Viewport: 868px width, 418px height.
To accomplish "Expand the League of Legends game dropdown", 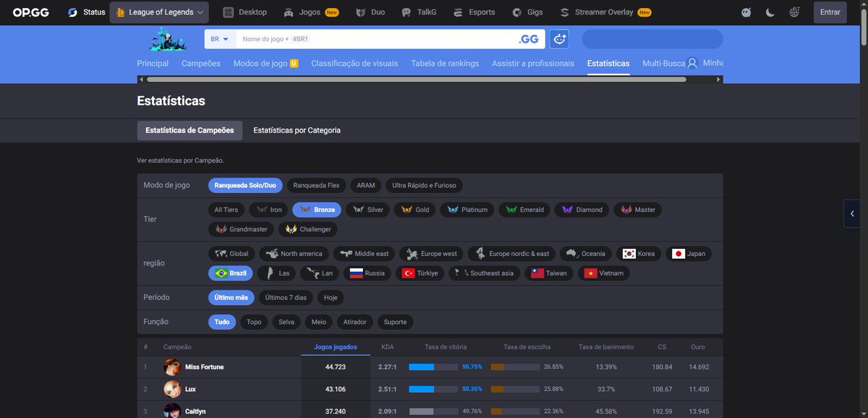I will pyautogui.click(x=159, y=12).
